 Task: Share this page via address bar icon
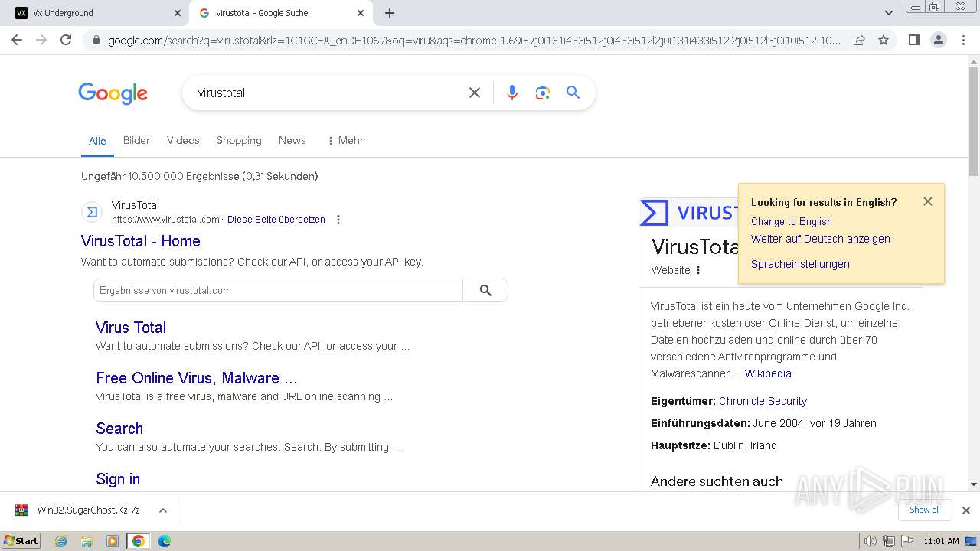point(859,40)
